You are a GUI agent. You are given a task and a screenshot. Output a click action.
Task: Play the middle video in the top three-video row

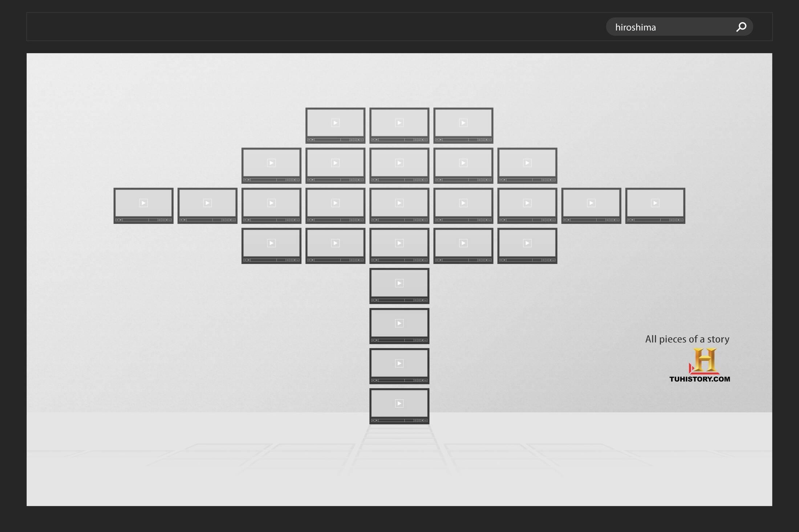399,123
